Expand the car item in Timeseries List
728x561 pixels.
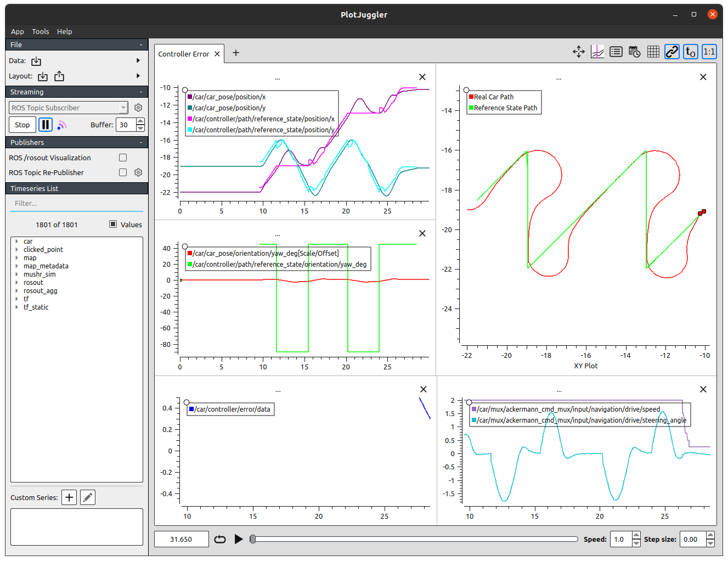(16, 241)
